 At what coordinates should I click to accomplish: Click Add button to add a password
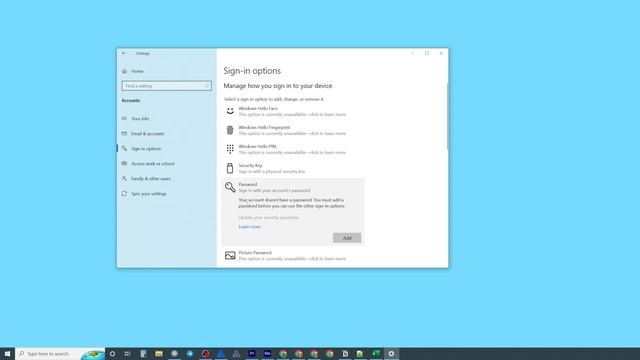(347, 238)
